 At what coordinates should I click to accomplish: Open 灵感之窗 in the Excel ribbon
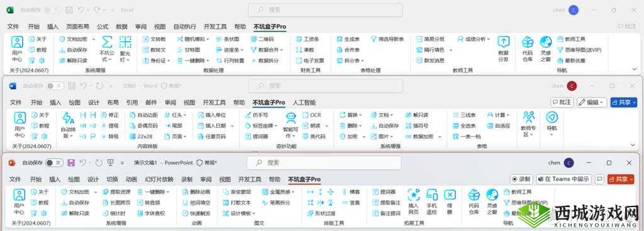pos(545,49)
